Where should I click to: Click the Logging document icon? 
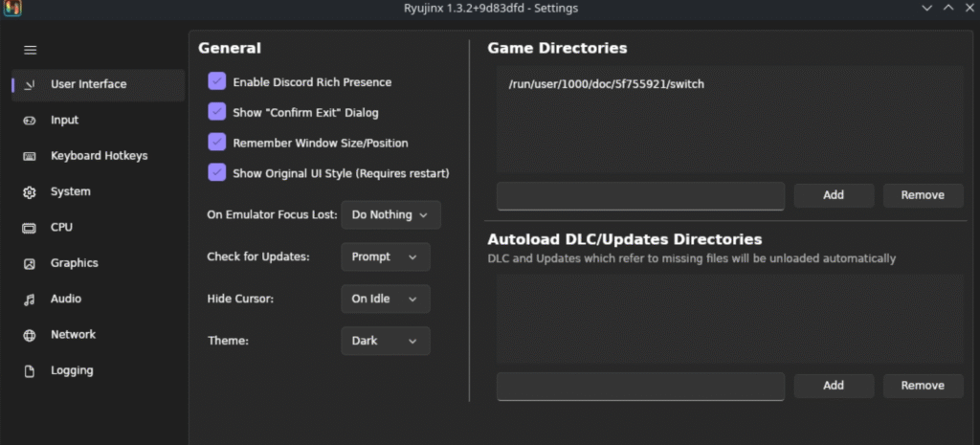tap(30, 371)
